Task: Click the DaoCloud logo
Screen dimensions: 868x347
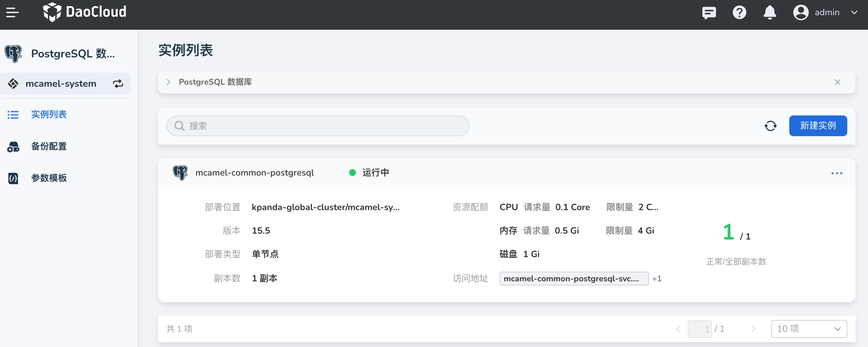Action: (x=85, y=12)
